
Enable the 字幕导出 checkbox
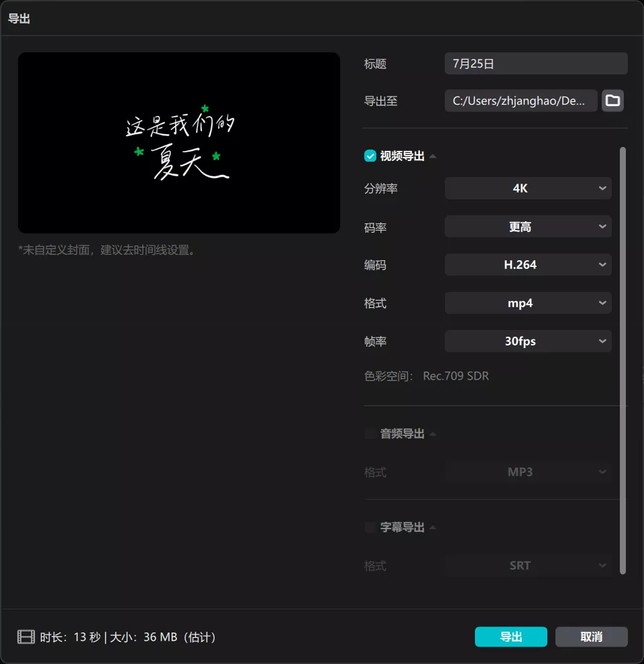(370, 527)
